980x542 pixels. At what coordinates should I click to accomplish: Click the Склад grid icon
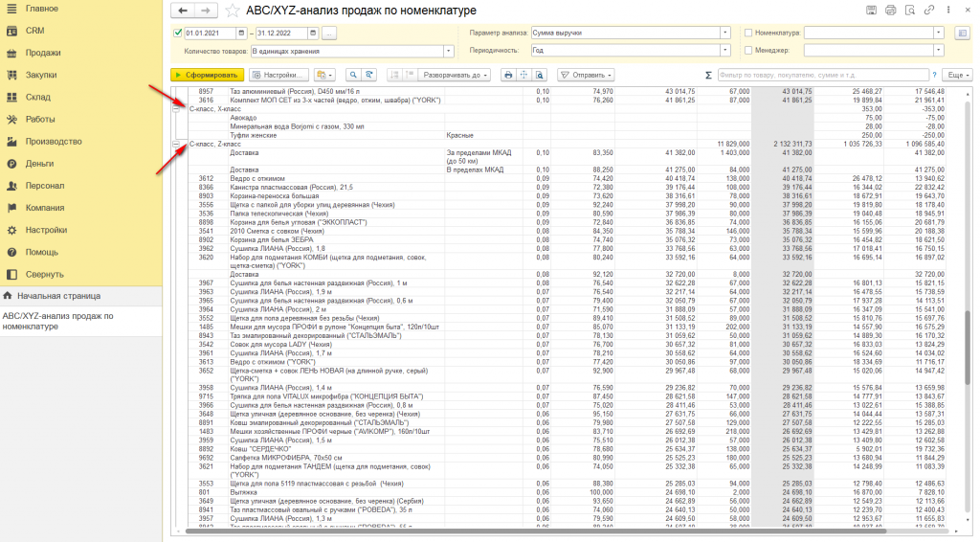11,98
